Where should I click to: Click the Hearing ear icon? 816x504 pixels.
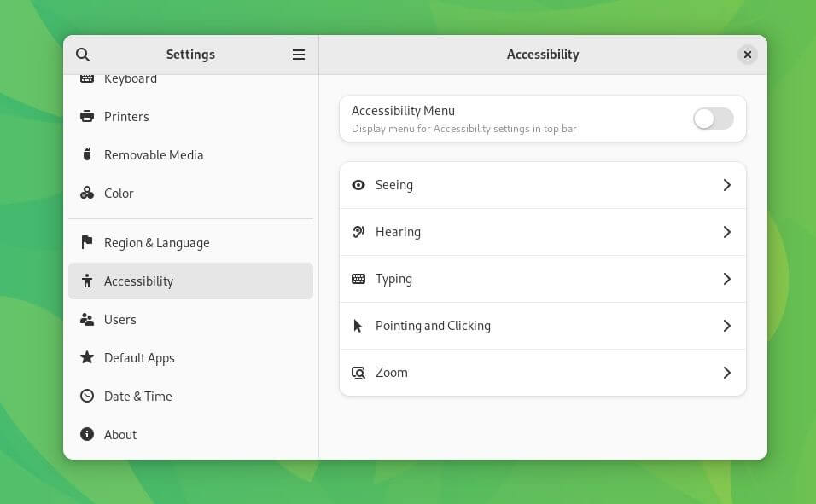(x=358, y=231)
